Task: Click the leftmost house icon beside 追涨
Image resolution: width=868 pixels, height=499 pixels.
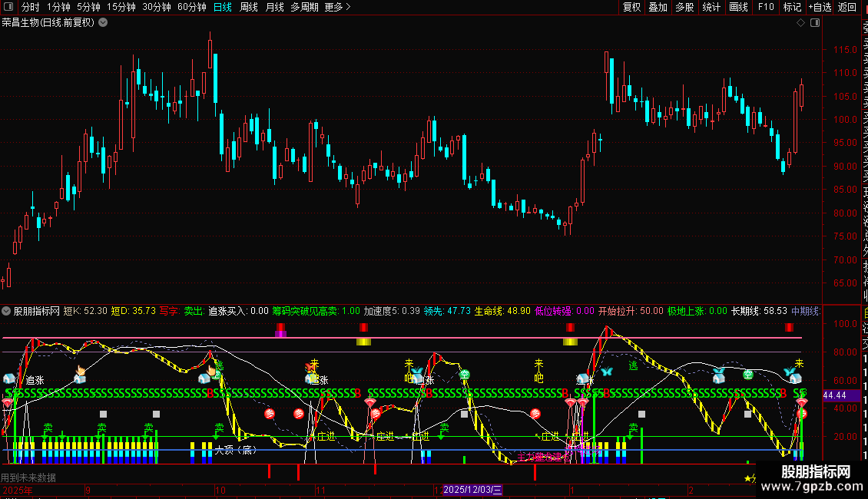Action: point(9,378)
